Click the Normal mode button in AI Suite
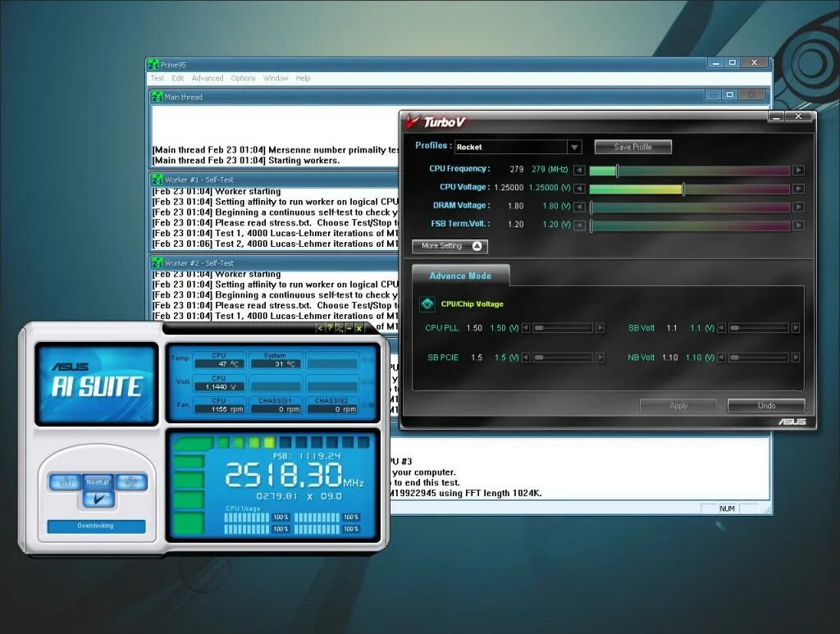The height and width of the screenshot is (634, 840). (x=98, y=482)
